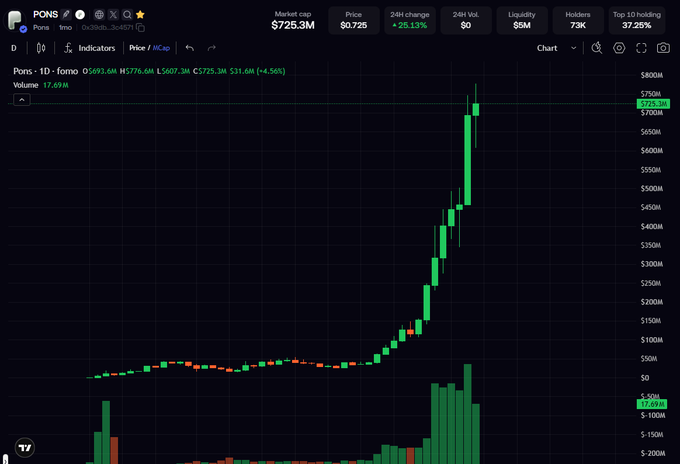This screenshot has height=464, width=680.
Task: Click the Pons · 1D · fomo chart title
Action: coord(46,71)
